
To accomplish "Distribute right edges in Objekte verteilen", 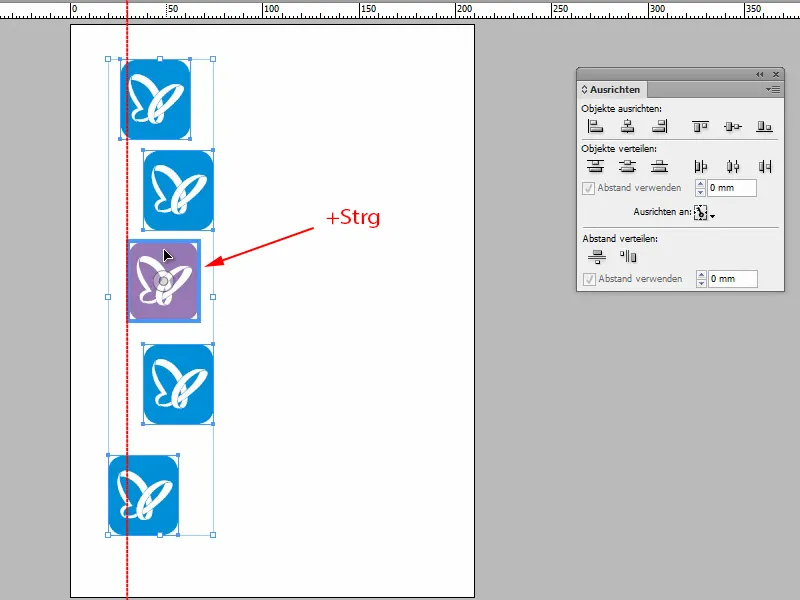I will [765, 166].
